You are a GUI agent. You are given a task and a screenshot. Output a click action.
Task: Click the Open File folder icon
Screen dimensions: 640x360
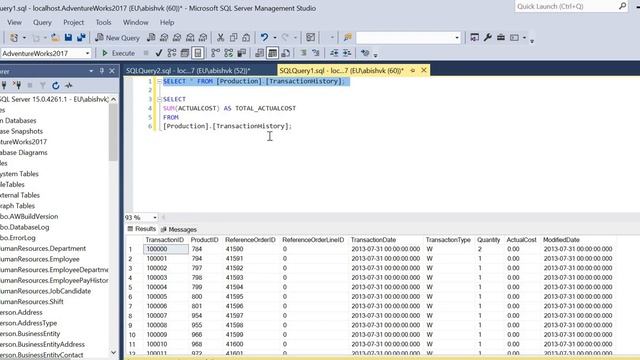coord(56,38)
